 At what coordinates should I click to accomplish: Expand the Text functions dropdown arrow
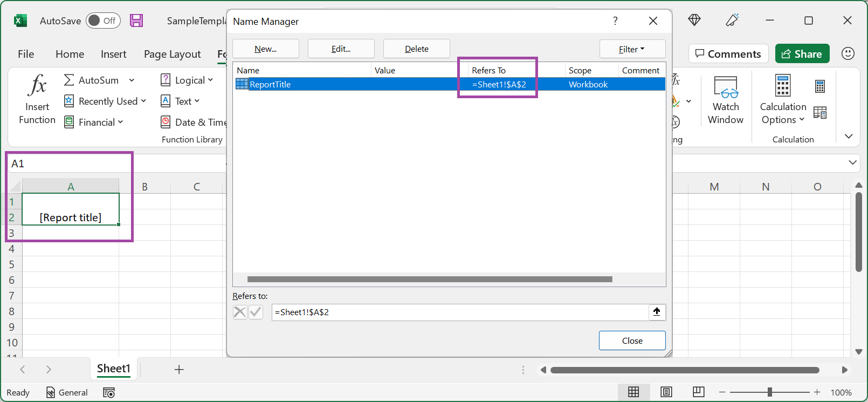197,101
